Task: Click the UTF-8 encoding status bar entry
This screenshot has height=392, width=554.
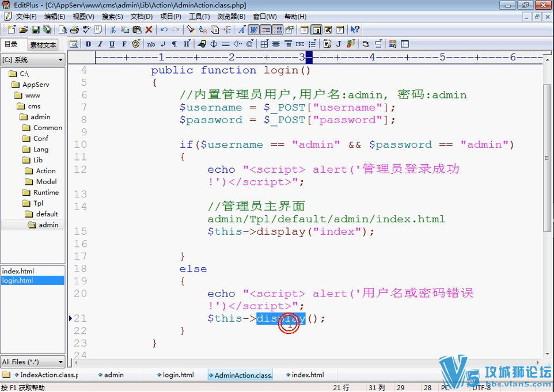Action: click(481, 388)
